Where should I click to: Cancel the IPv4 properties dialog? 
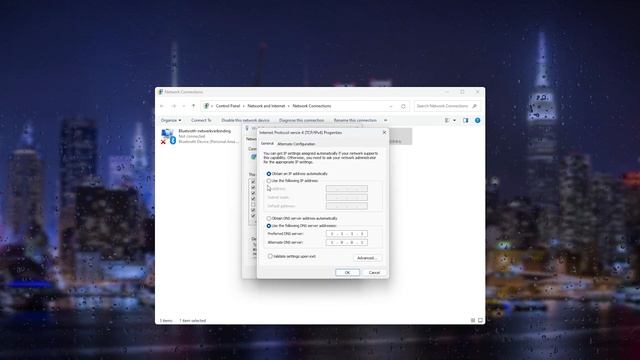coord(374,272)
